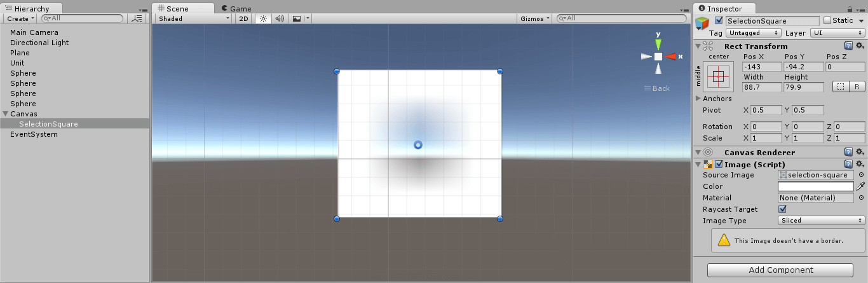Open Canvas Renderer gear settings
The height and width of the screenshot is (283, 868).
coord(860,152)
